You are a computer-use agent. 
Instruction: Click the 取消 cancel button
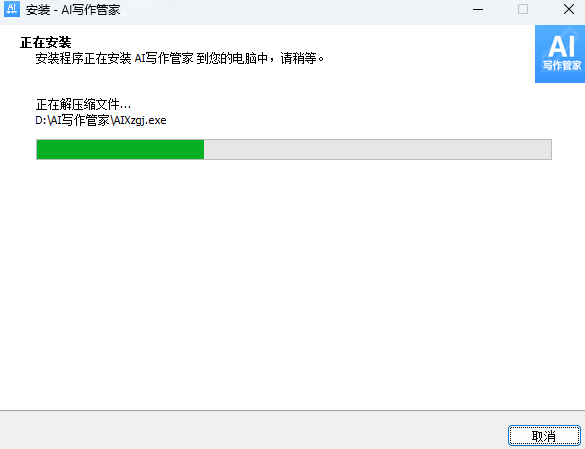coord(544,435)
